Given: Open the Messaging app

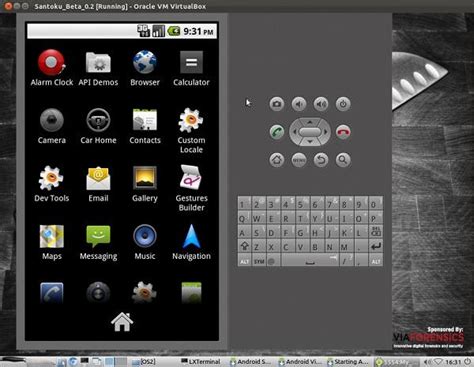Looking at the screenshot, I should click(x=98, y=242).
